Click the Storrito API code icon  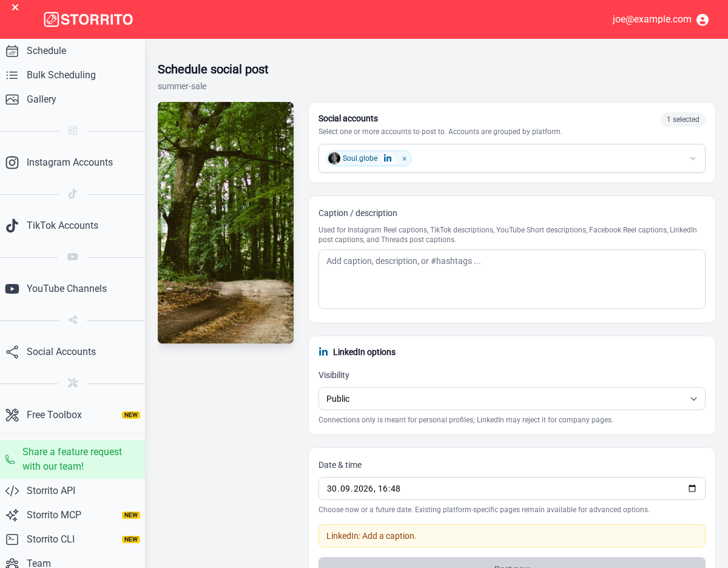coord(12,491)
